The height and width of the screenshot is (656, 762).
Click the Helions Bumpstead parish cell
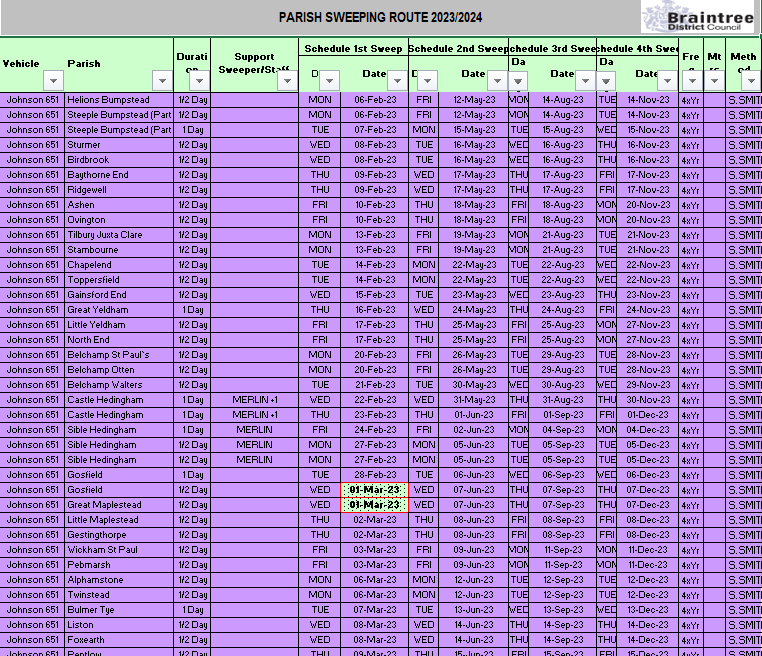(108, 100)
